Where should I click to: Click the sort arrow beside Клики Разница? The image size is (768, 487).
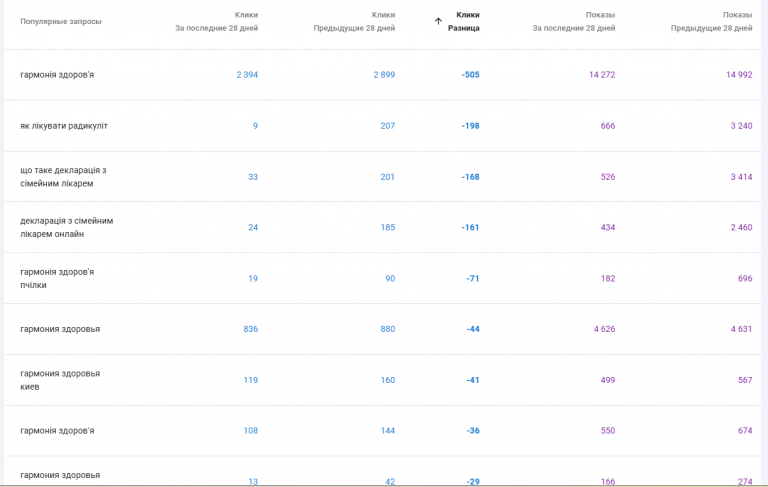coord(438,21)
